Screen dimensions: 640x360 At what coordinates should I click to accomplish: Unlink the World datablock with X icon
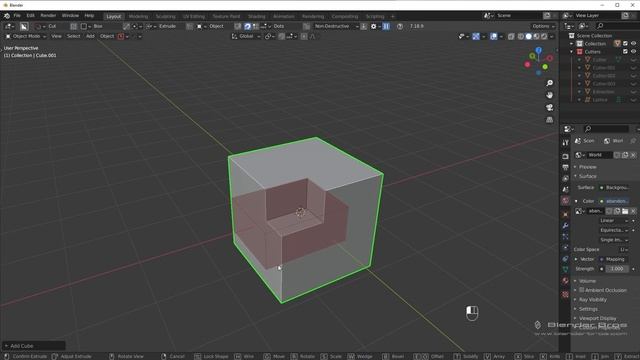pos(633,155)
